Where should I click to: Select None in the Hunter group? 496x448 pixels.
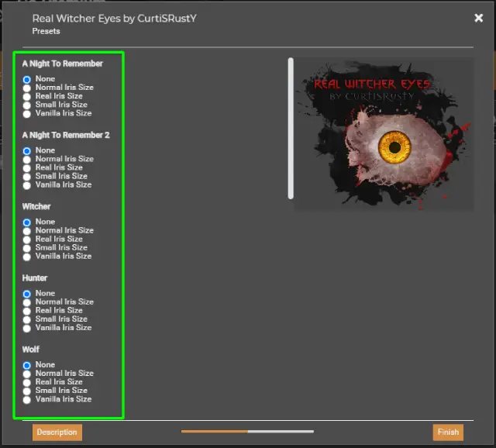(27, 294)
